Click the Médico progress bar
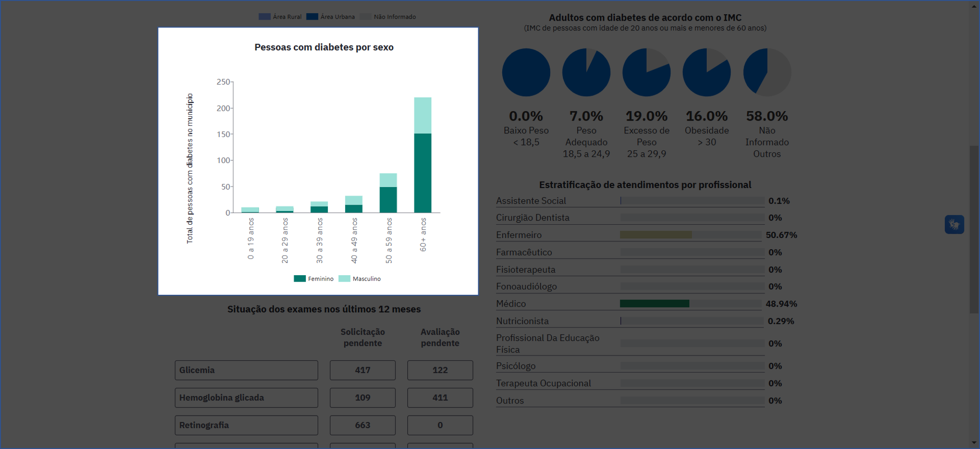980x449 pixels. [691, 304]
